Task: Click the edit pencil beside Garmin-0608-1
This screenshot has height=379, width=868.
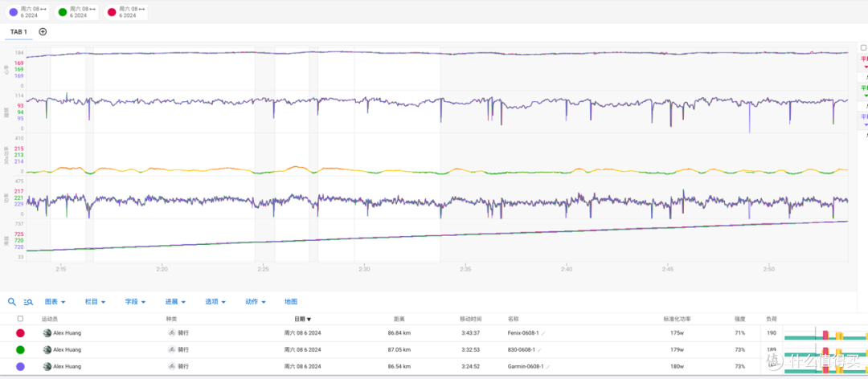Action: pyautogui.click(x=547, y=366)
